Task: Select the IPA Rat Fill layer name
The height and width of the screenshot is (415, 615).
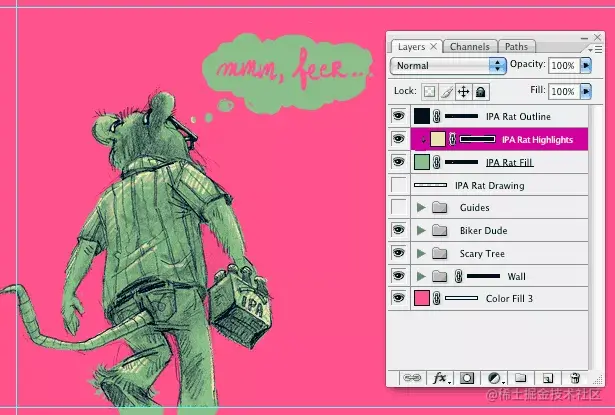Action: (x=509, y=162)
